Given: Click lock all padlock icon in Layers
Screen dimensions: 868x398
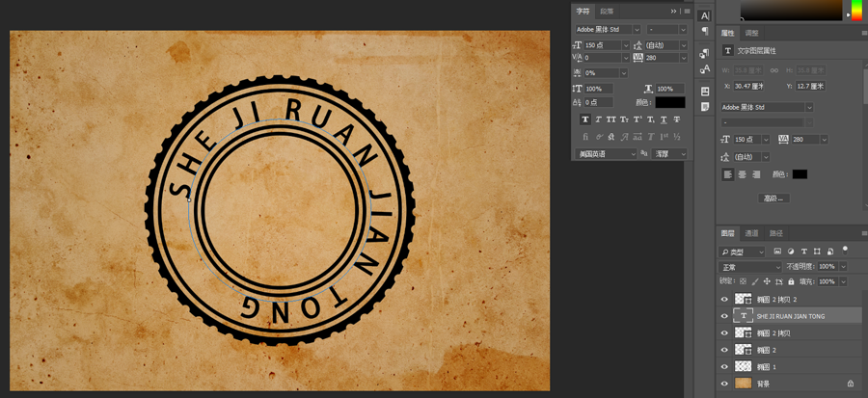Looking at the screenshot, I should tap(791, 281).
